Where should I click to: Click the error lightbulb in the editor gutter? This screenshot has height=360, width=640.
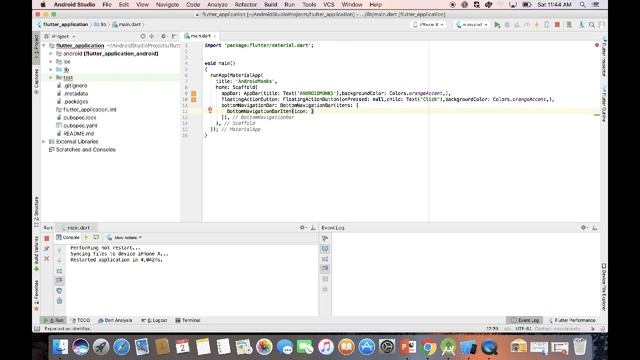click(210, 110)
